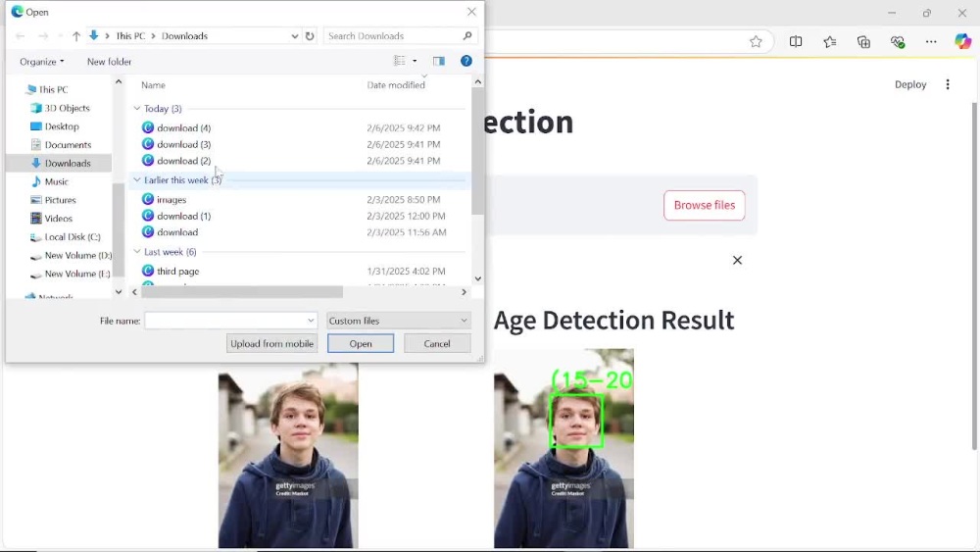Open the help icon in the Open dialog
The image size is (980, 552).
(466, 61)
